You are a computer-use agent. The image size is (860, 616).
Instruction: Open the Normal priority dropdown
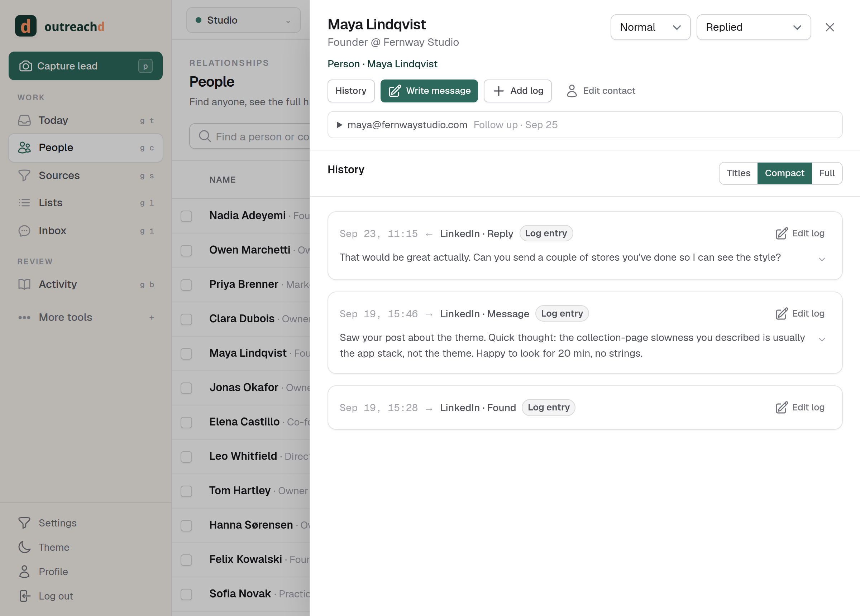pyautogui.click(x=650, y=27)
